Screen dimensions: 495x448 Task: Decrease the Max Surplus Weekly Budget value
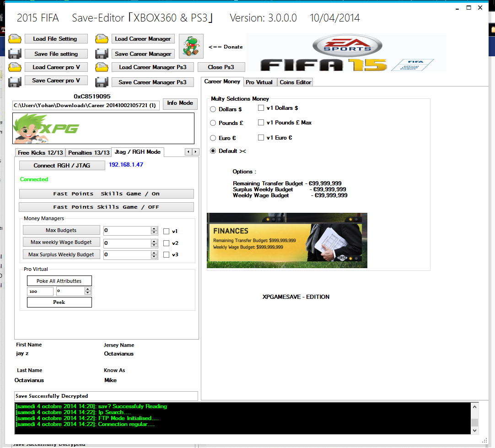(154, 257)
